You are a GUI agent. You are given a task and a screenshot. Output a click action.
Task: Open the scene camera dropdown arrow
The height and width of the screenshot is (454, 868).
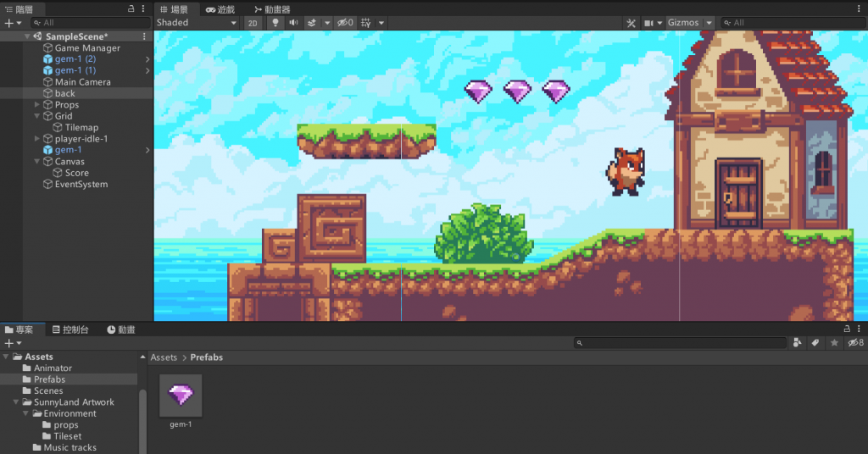(659, 23)
